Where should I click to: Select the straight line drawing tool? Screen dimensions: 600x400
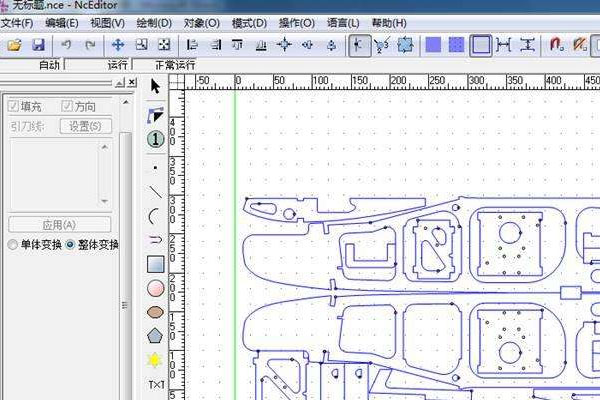(155, 191)
